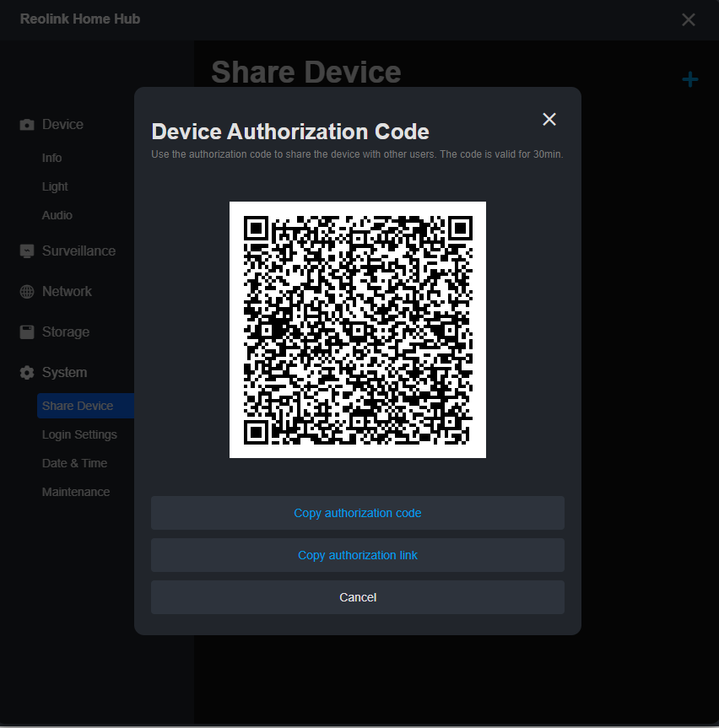Viewport: 719px width, 728px height.
Task: Close the Reolink Home Hub settings window
Action: coord(689,19)
